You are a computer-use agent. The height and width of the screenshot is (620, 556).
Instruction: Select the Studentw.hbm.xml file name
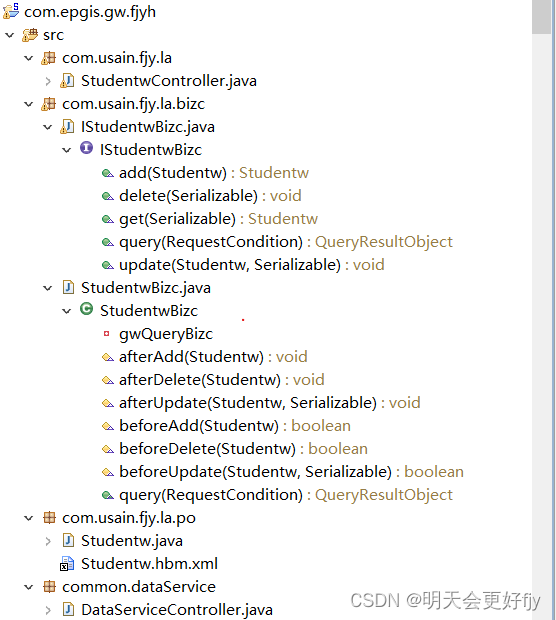pyautogui.click(x=149, y=564)
